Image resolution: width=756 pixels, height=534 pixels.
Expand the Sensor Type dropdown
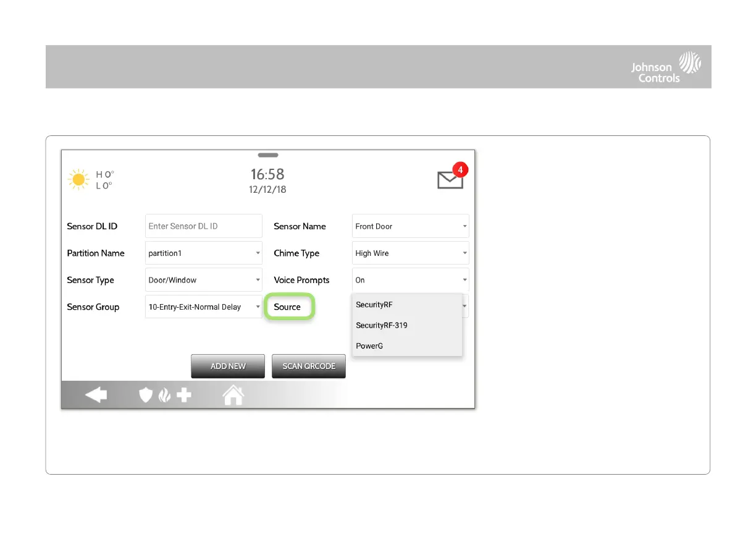tap(204, 280)
